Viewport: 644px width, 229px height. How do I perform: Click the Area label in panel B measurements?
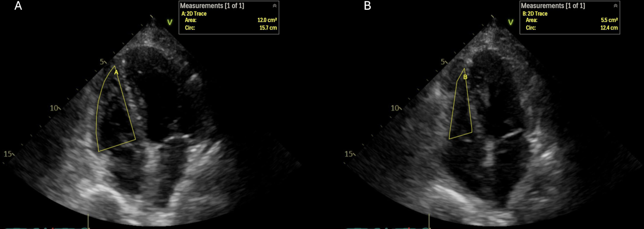pyautogui.click(x=531, y=20)
